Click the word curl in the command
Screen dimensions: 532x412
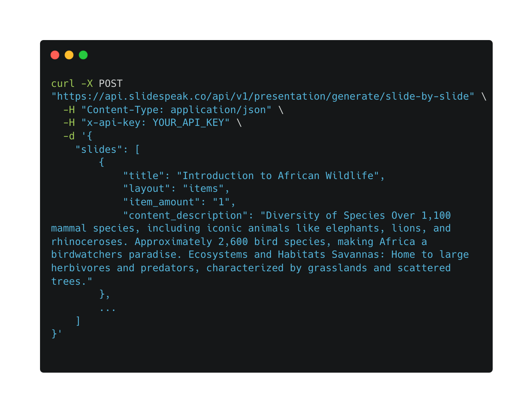63,83
